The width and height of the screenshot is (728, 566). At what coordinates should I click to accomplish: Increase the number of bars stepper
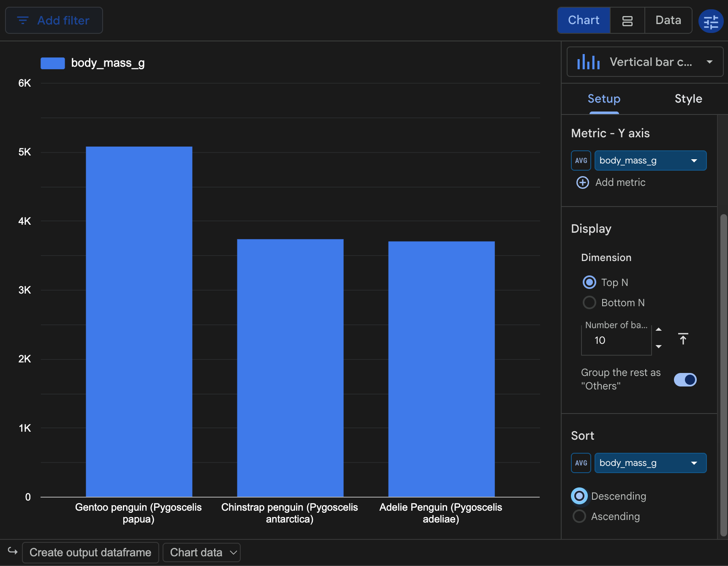click(659, 329)
